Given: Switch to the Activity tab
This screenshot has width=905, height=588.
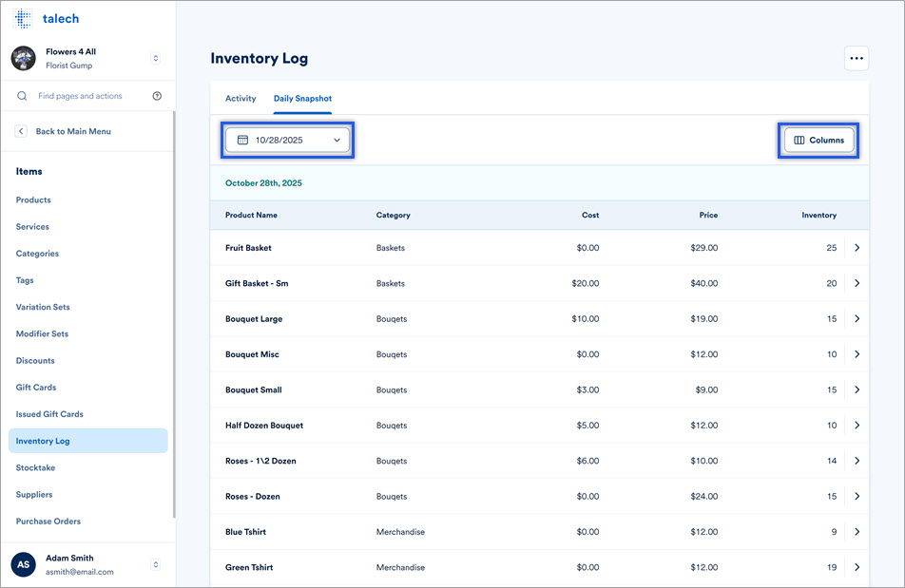Looking at the screenshot, I should [x=241, y=99].
